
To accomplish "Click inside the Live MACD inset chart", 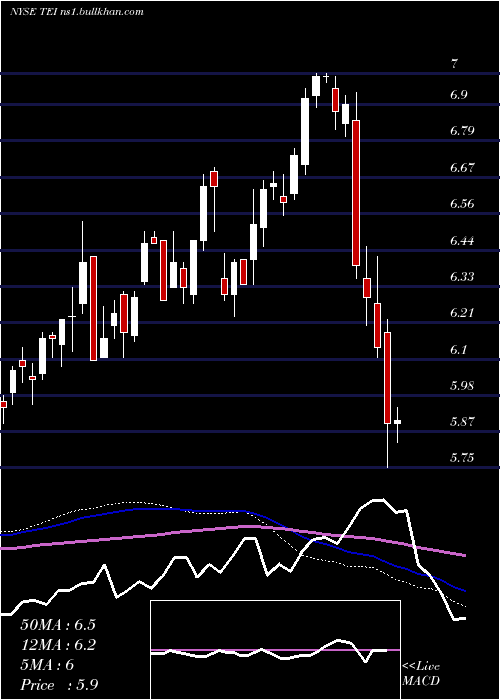I will tap(275, 650).
